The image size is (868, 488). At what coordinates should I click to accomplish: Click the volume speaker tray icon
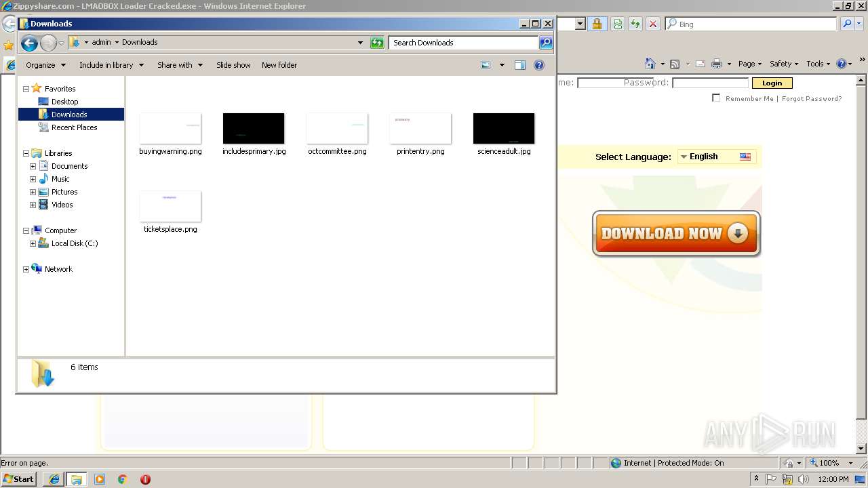tap(803, 479)
